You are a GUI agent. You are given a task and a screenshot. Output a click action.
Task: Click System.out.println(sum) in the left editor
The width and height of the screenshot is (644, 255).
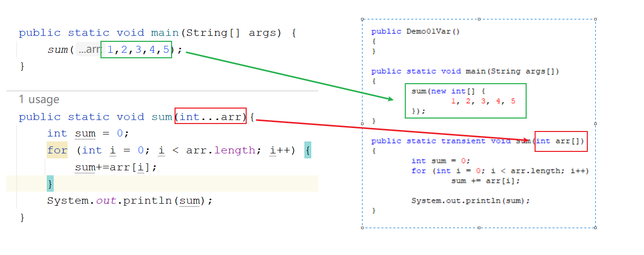pos(130,201)
